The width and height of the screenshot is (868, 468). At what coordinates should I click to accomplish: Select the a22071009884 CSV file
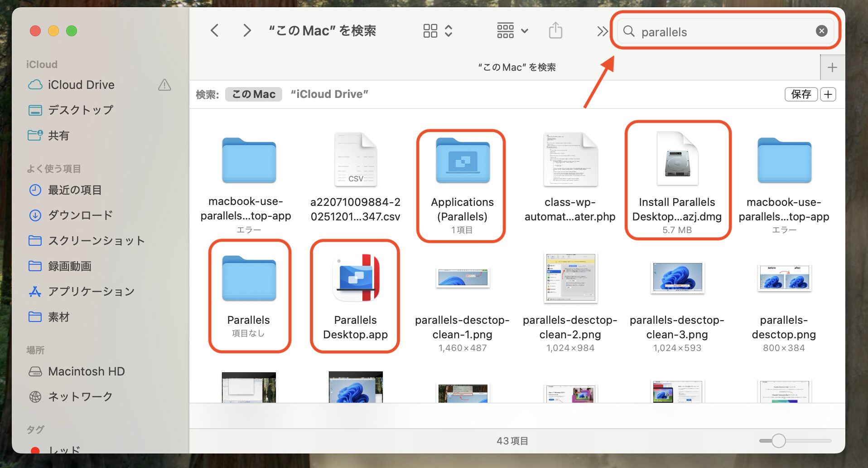pos(355,160)
